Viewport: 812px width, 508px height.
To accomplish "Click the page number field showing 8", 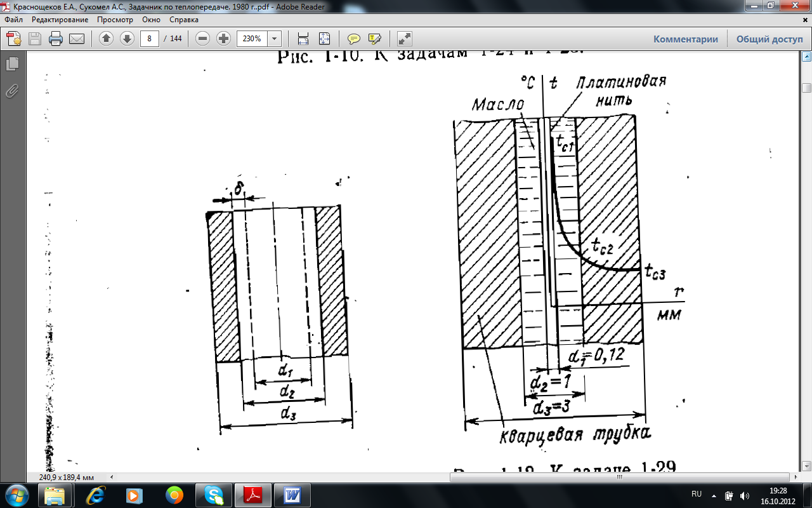I will tap(150, 39).
